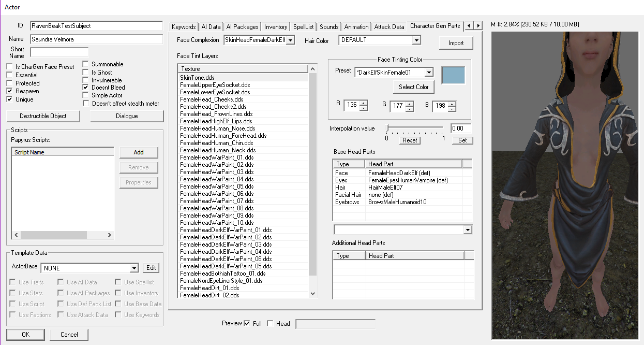The width and height of the screenshot is (644, 345).
Task: Select SkinTone.dds texture row
Action: (243, 77)
